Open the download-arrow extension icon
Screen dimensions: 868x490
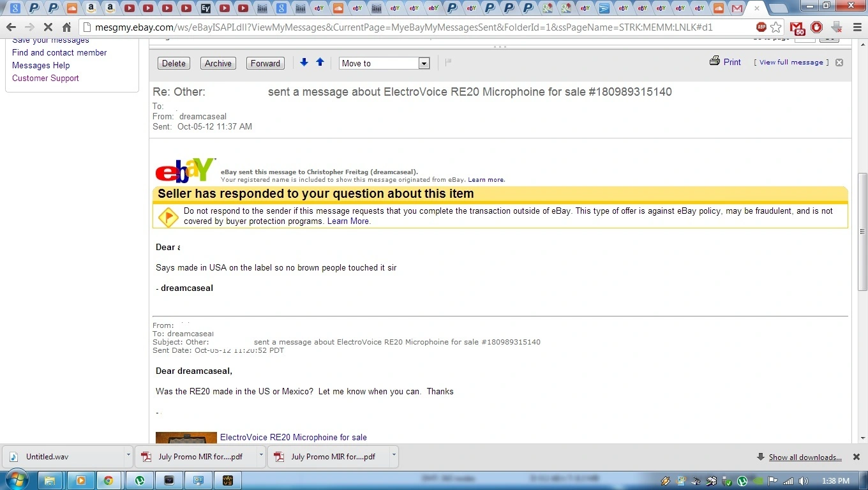pos(836,27)
